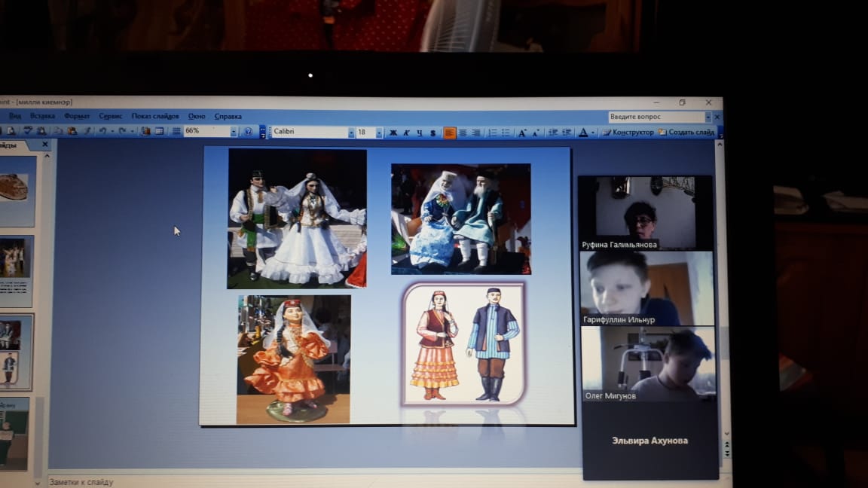Select center text alignment icon
Screen dimensions: 868x488
[463, 133]
